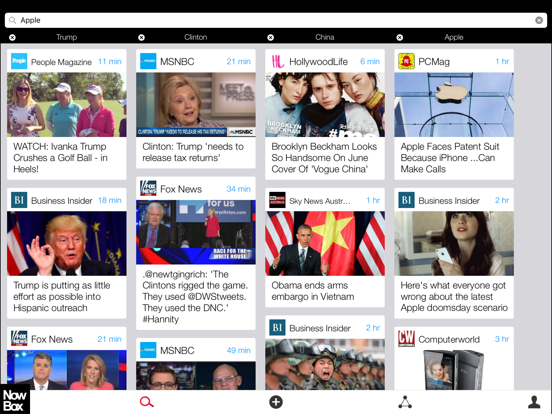552x414 pixels.
Task: Tap the plus add icon
Action: tap(276, 402)
